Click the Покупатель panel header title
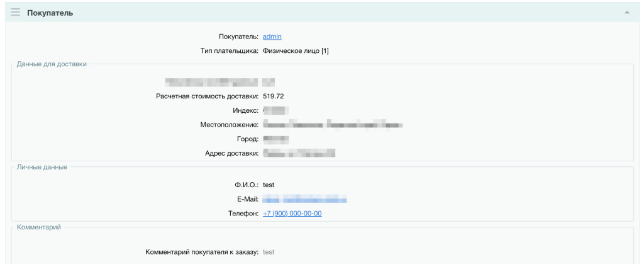The image size is (644, 264). coord(50,13)
